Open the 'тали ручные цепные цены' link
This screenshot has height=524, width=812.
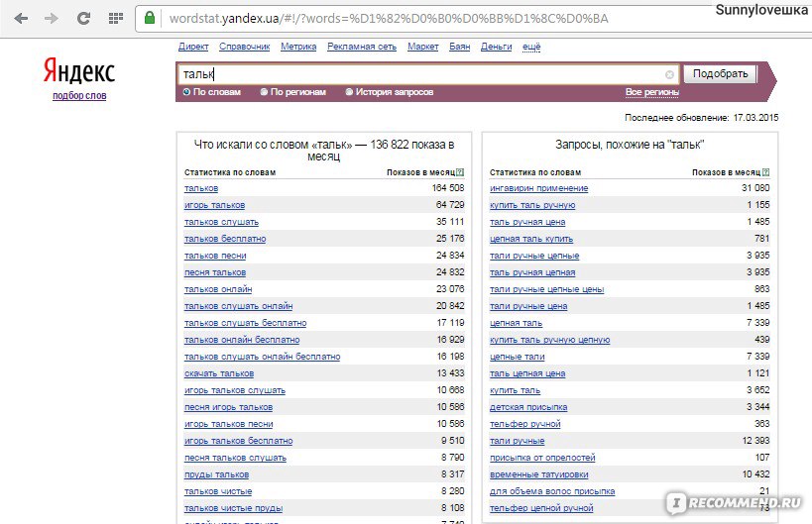[547, 289]
